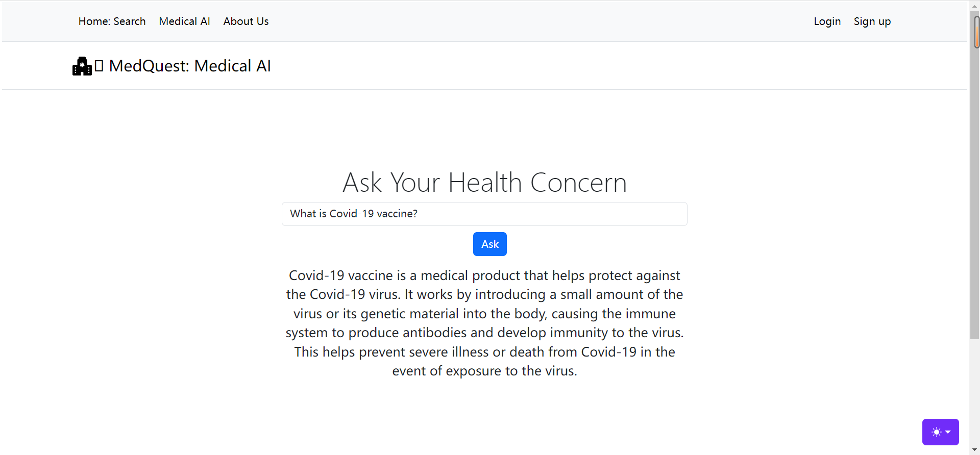Open the Home: Search nav item
980x455 pixels.
click(112, 21)
